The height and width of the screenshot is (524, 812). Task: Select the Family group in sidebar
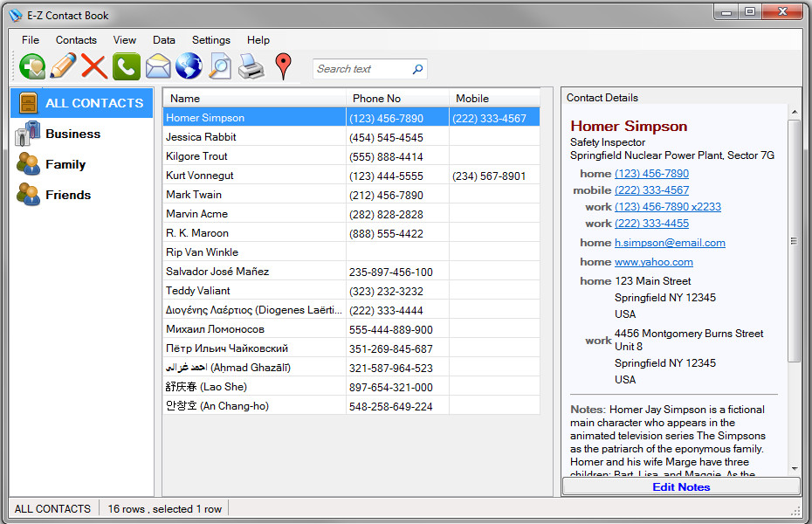click(82, 165)
